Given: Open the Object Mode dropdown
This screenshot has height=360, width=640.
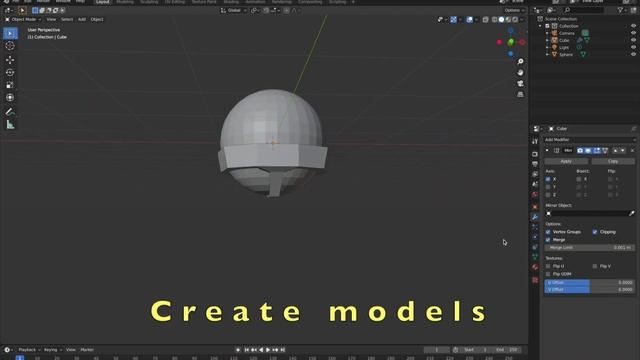Looking at the screenshot, I should pyautogui.click(x=23, y=19).
